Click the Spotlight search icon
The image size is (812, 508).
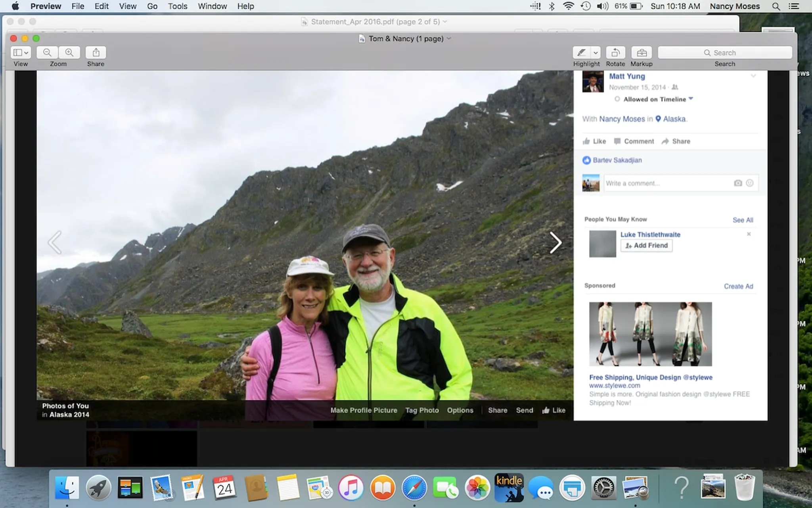(776, 6)
